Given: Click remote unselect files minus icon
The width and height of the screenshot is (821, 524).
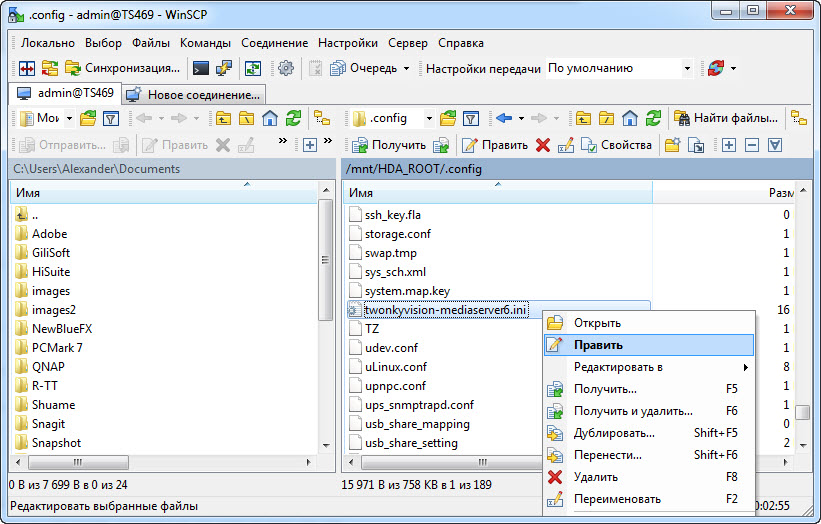Looking at the screenshot, I should [752, 145].
